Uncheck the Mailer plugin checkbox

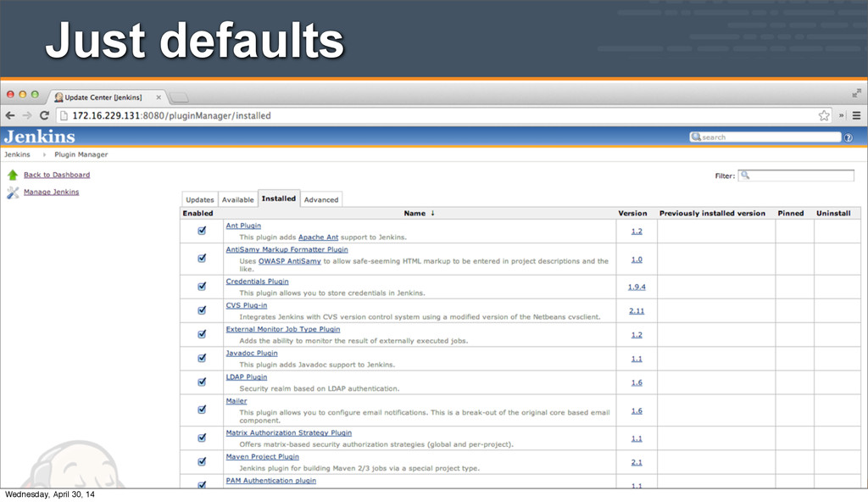click(x=202, y=410)
